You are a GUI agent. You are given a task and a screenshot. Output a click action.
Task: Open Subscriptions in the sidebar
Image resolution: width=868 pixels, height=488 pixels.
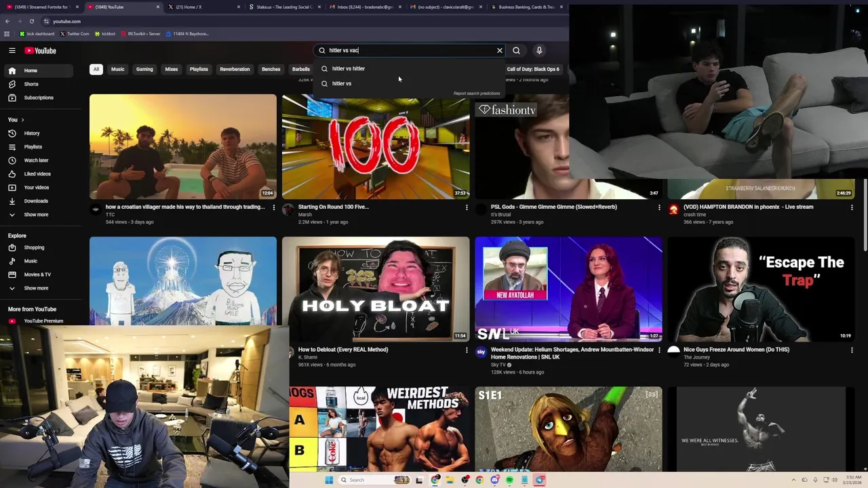point(39,98)
